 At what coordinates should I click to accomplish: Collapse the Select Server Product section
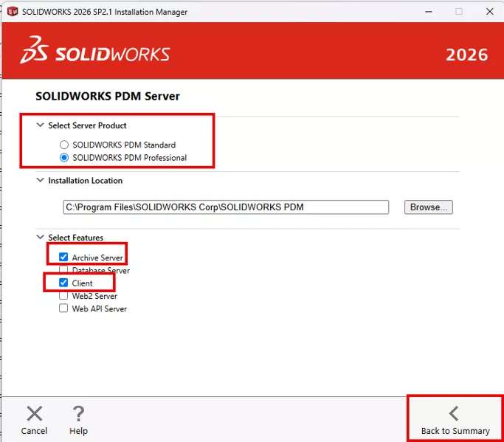coord(40,125)
